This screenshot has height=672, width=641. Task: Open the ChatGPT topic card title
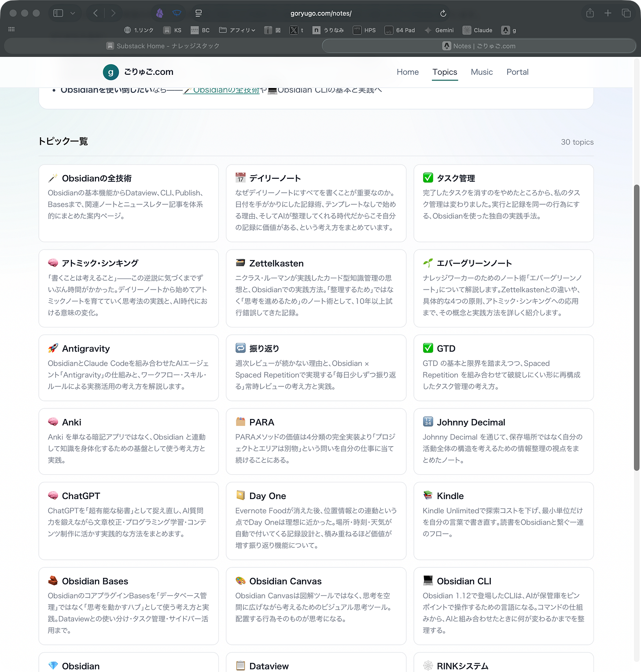pyautogui.click(x=81, y=496)
